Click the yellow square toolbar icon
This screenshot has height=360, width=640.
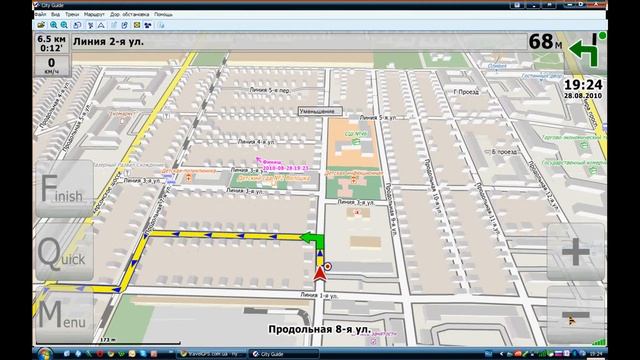point(137,25)
